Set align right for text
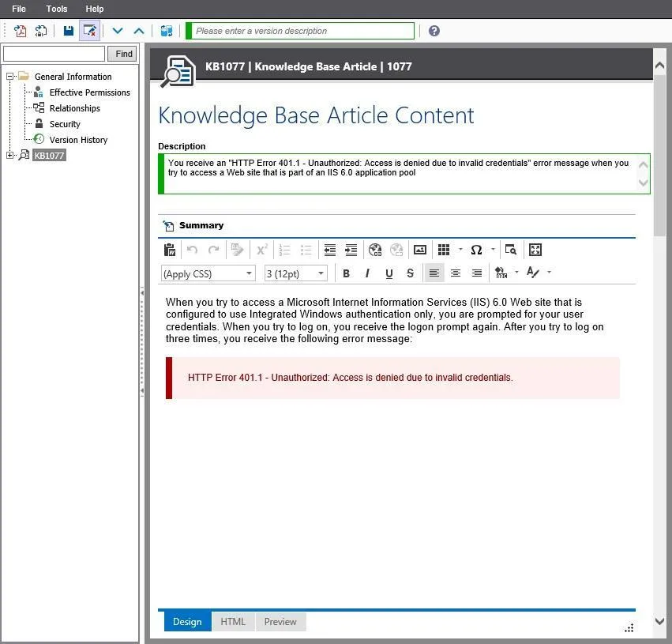The image size is (672, 644). point(477,273)
